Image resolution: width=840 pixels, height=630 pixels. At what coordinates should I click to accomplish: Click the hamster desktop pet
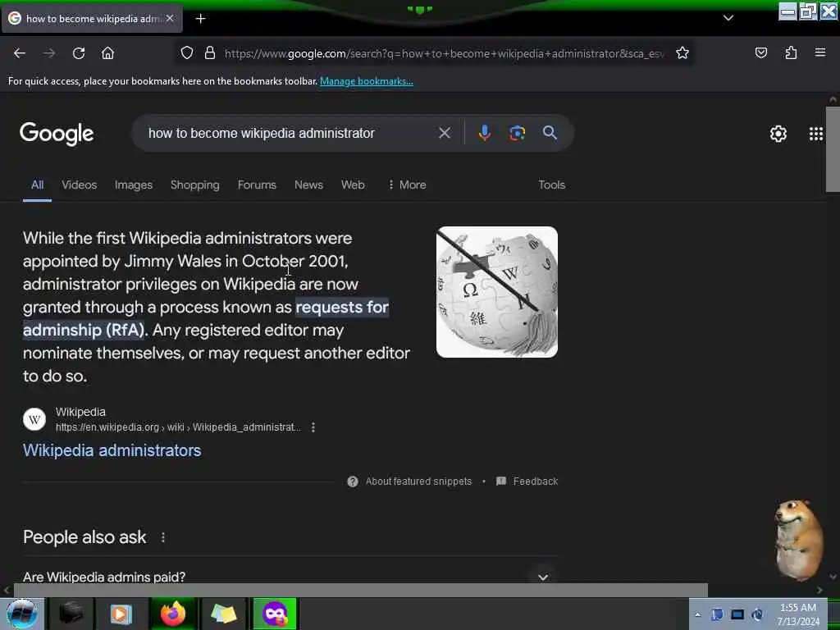point(798,540)
